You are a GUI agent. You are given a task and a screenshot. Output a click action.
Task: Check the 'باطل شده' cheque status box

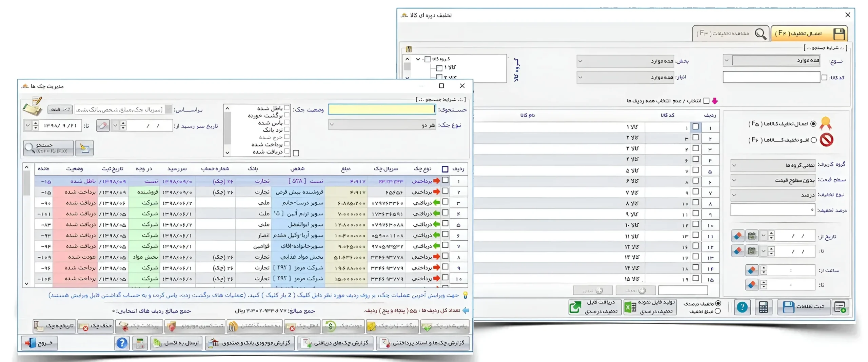click(x=287, y=108)
